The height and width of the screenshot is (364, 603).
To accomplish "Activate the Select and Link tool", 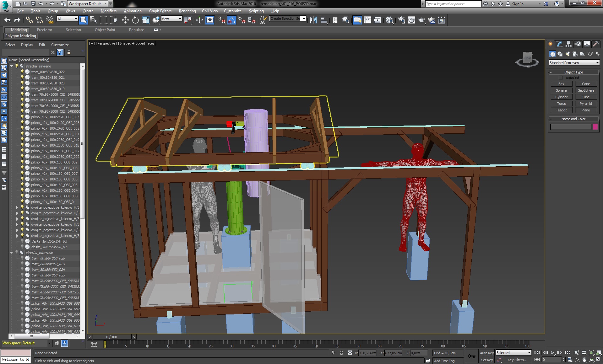I will (x=29, y=20).
